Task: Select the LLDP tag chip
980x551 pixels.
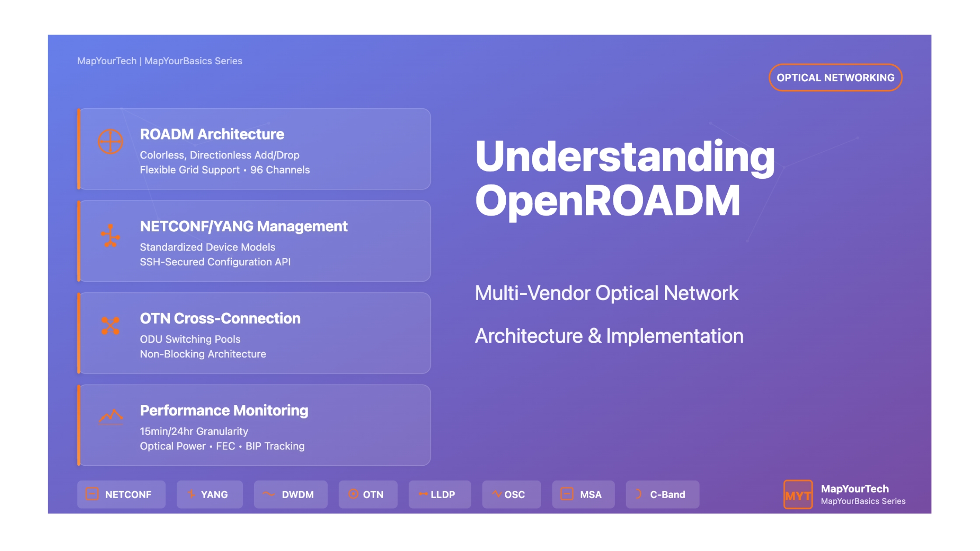Action: click(439, 495)
